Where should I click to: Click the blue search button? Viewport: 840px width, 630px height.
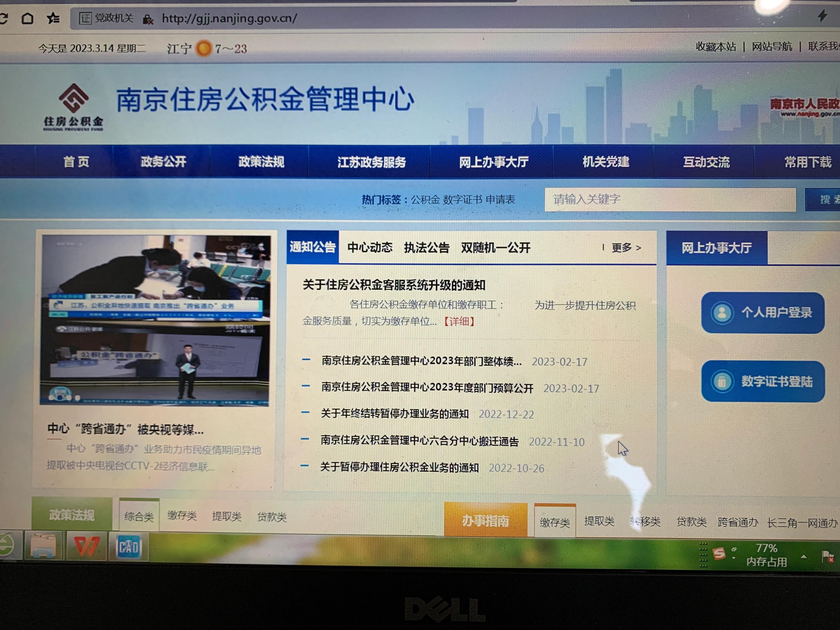click(822, 199)
